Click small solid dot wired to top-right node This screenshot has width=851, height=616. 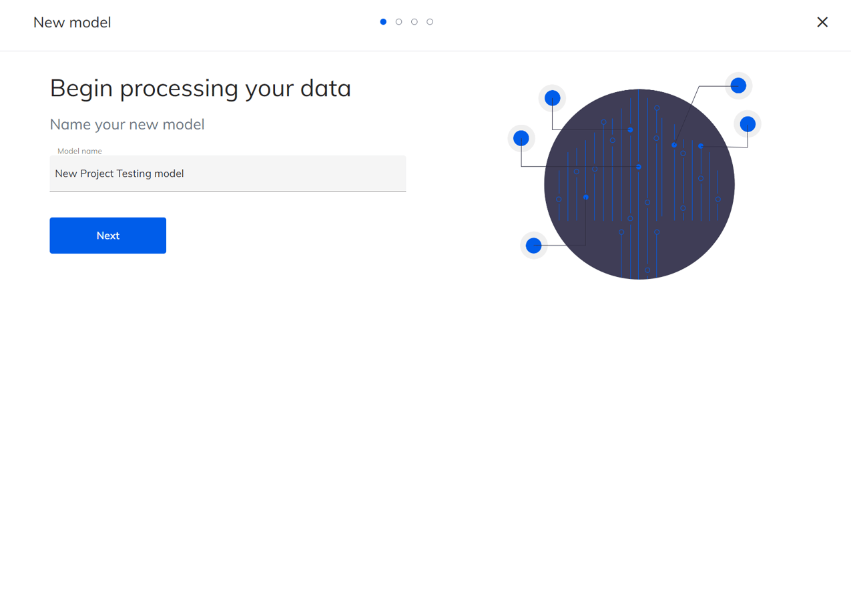(x=674, y=145)
